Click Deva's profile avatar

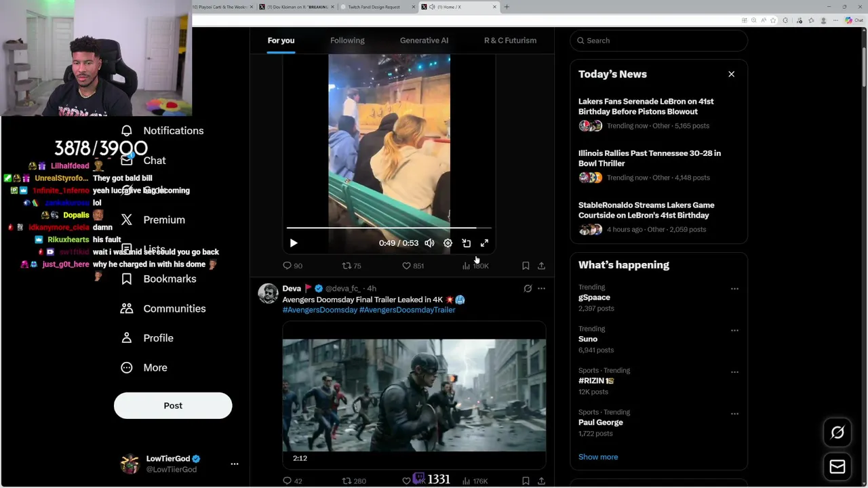[x=268, y=293]
